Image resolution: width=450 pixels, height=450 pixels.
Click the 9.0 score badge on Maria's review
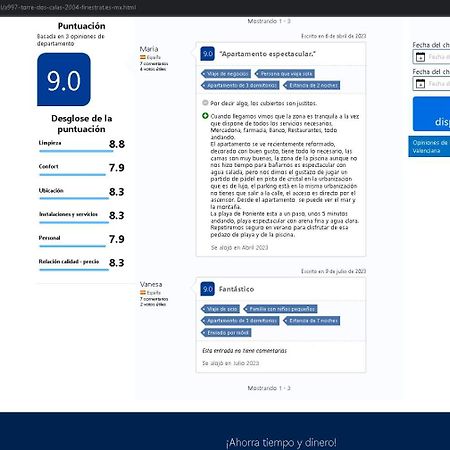(207, 54)
